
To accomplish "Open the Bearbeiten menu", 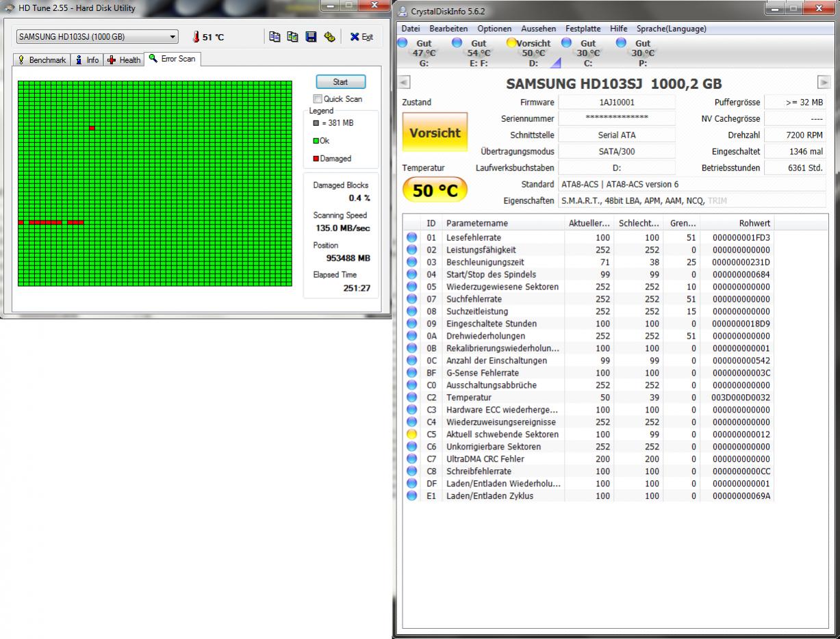I will [448, 29].
